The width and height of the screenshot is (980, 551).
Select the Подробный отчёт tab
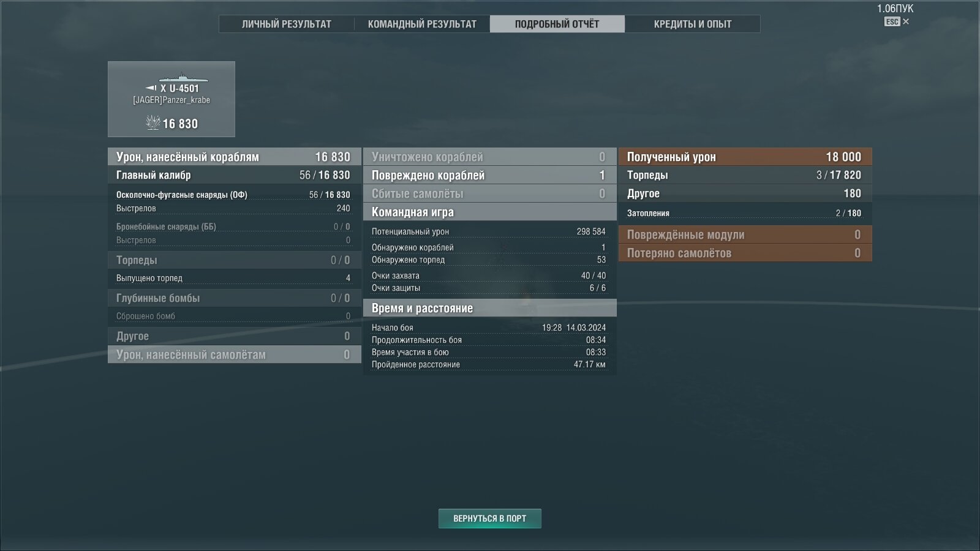coord(557,24)
